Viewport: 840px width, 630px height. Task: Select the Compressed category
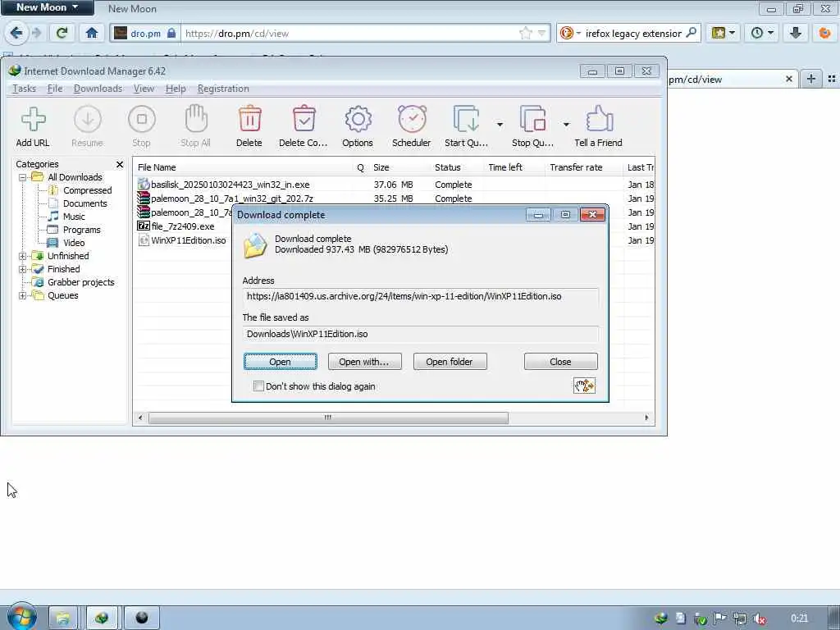pyautogui.click(x=87, y=190)
